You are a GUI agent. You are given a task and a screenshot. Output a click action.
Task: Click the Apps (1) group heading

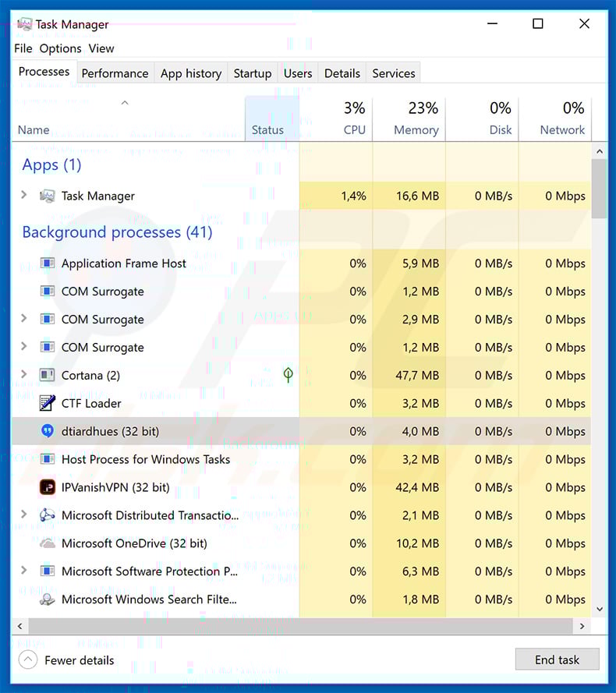[x=51, y=164]
